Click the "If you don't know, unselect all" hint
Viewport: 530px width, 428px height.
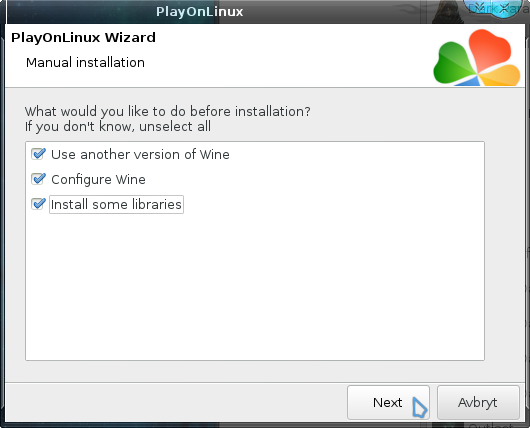click(118, 126)
